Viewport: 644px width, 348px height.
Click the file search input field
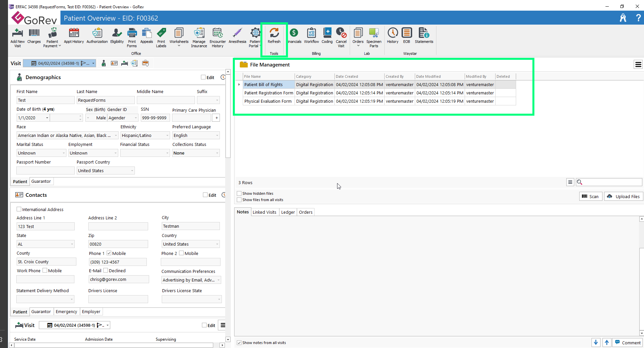click(x=612, y=182)
